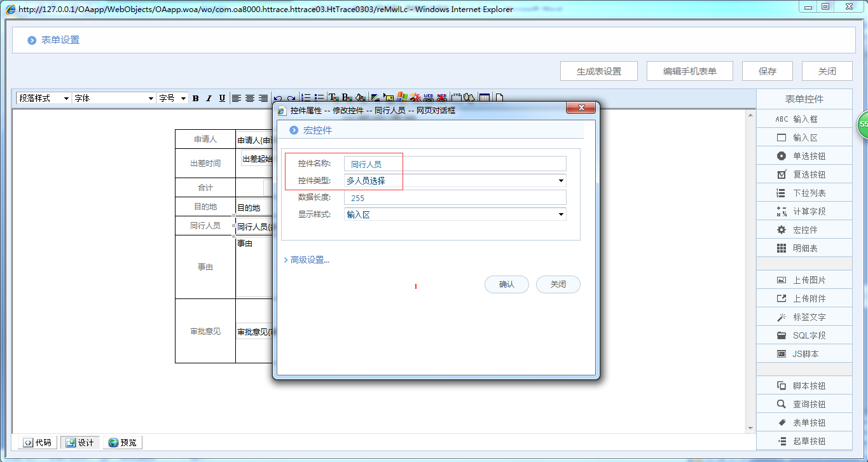Screen dimensions: 868x462
Task: Add 输入框 control from sidebar
Action: 804,119
